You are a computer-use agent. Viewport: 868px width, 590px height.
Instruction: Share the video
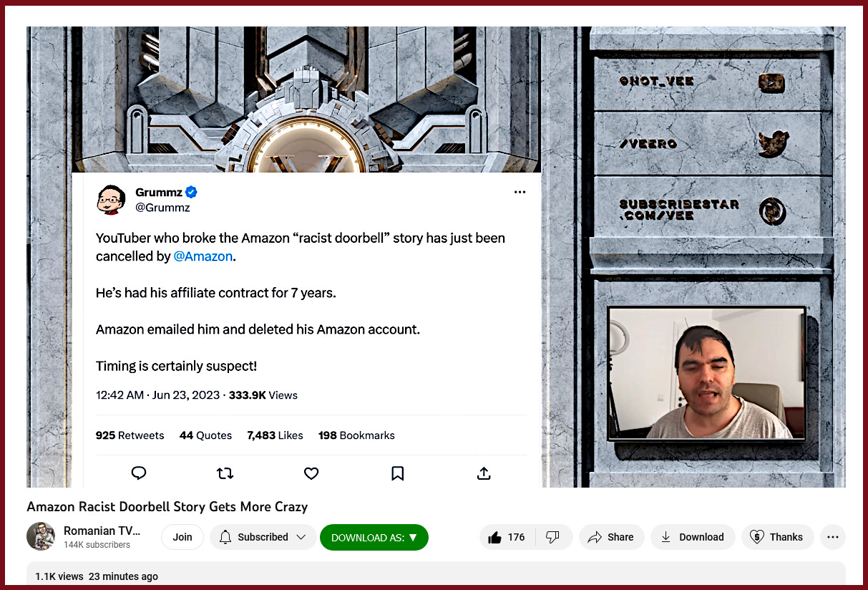[611, 537]
